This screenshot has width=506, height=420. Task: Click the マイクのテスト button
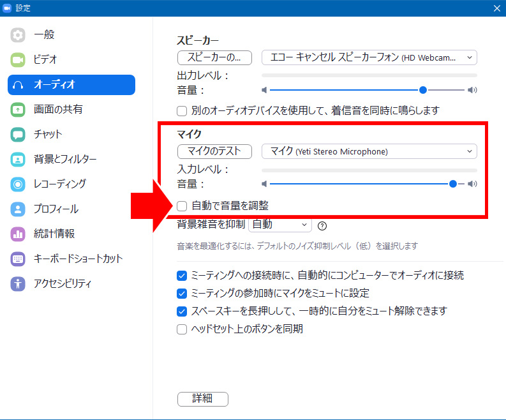click(214, 151)
